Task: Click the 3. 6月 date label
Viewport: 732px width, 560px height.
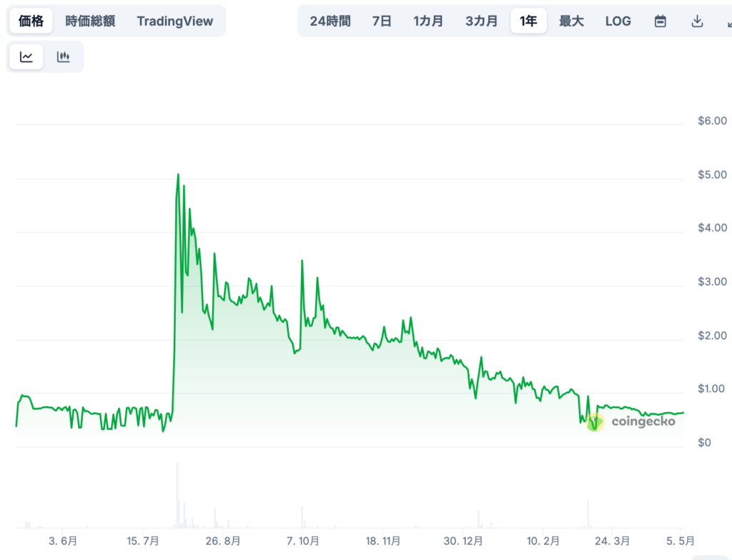Action: (x=63, y=541)
